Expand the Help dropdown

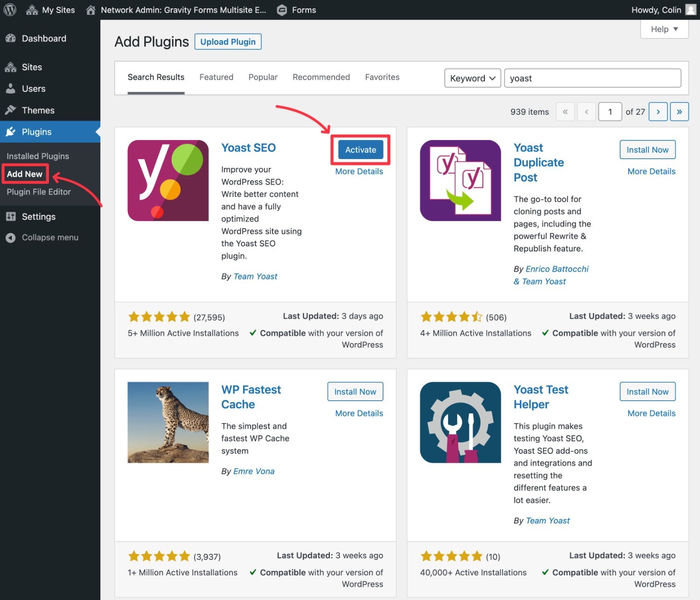tap(665, 29)
